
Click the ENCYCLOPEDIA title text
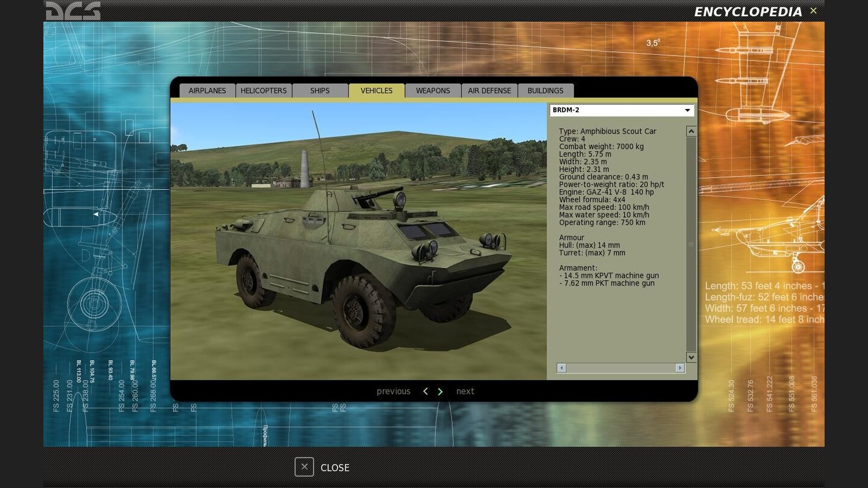748,11
